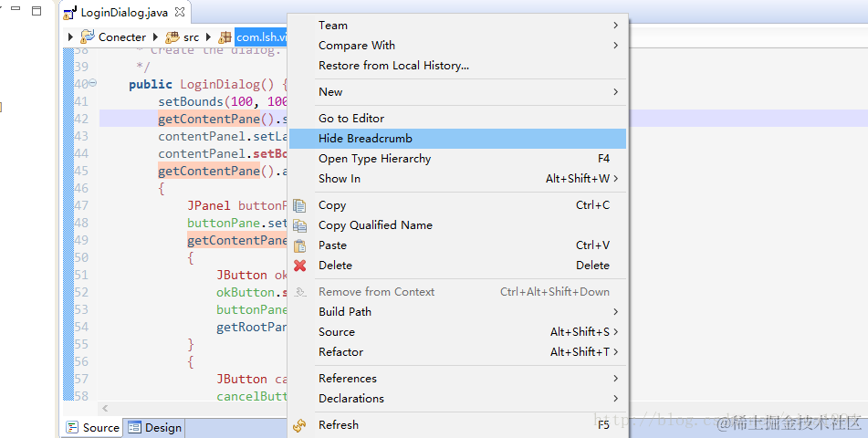Click the Design tab icon
This screenshot has height=438, width=868.
134,427
